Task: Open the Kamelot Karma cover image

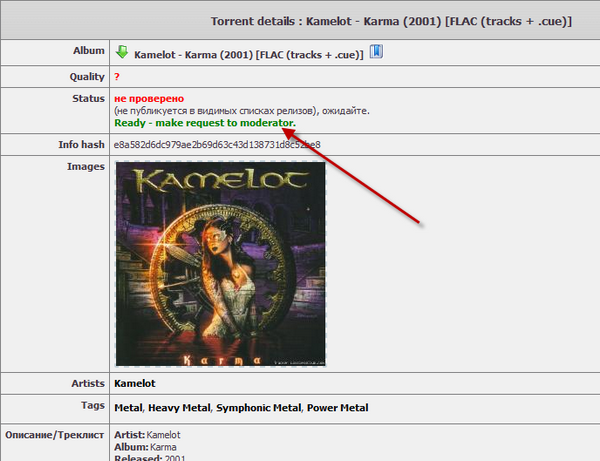Action: 220,264
